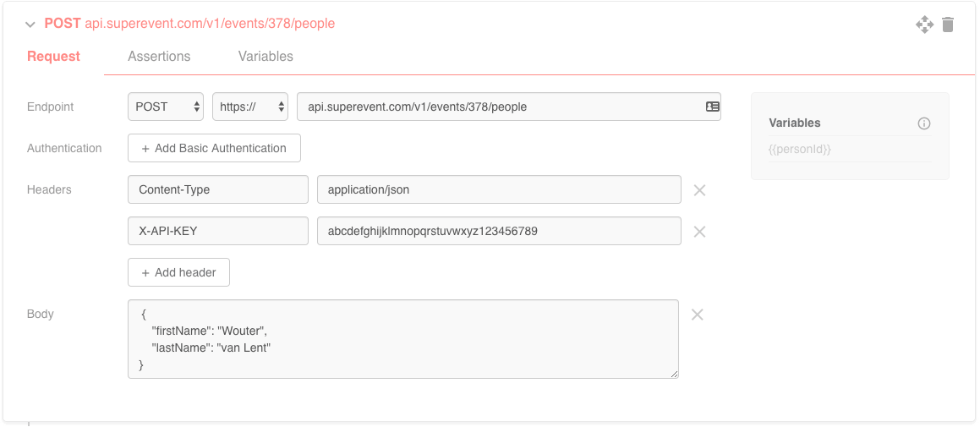980x427 pixels.
Task: Click the X-API-KEY value field
Action: pyautogui.click(x=499, y=231)
